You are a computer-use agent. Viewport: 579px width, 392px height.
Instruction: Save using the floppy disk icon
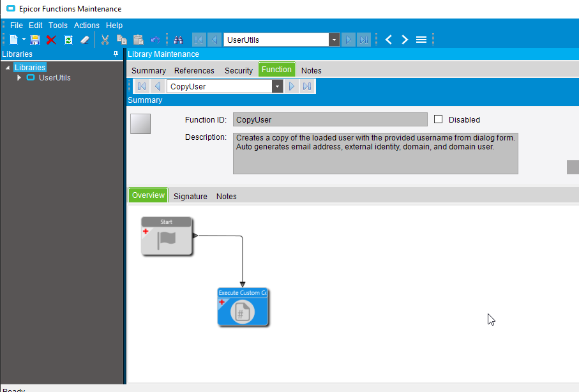[35, 40]
